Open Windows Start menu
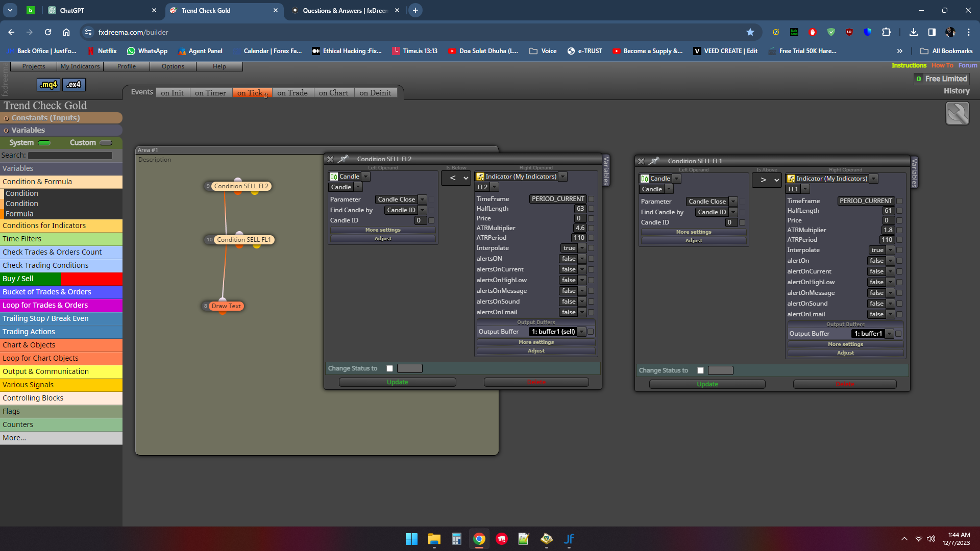 coord(411,539)
